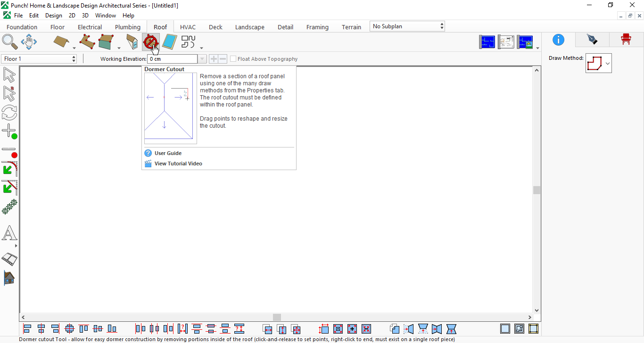The height and width of the screenshot is (343, 644).
Task: Switch to the pen nib tab
Action: point(592,40)
